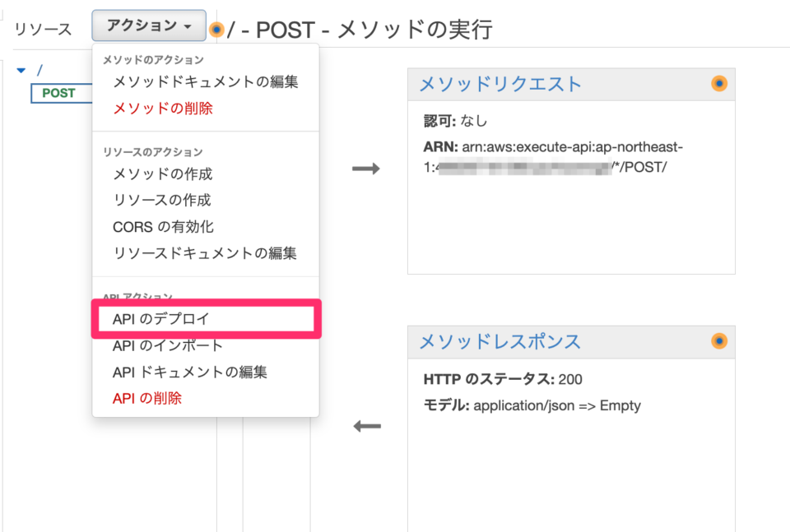Open the アクション dropdown menu
The width and height of the screenshot is (790, 532).
[148, 25]
